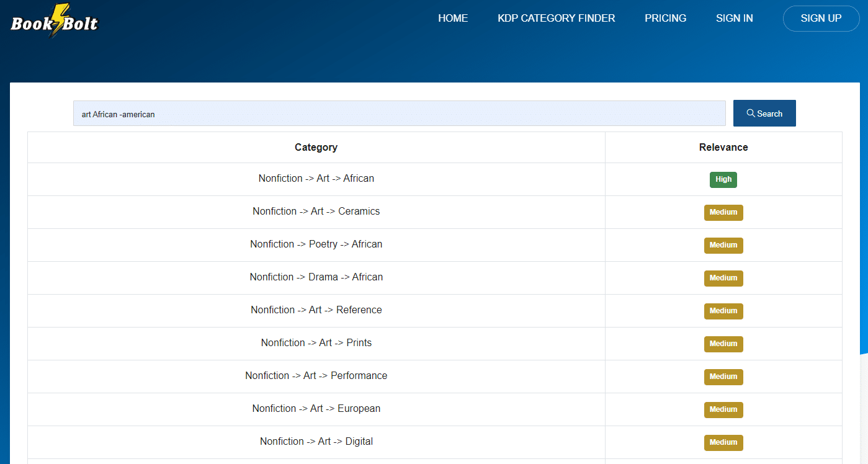This screenshot has width=868, height=464.
Task: Select the Category column header
Action: pos(316,147)
